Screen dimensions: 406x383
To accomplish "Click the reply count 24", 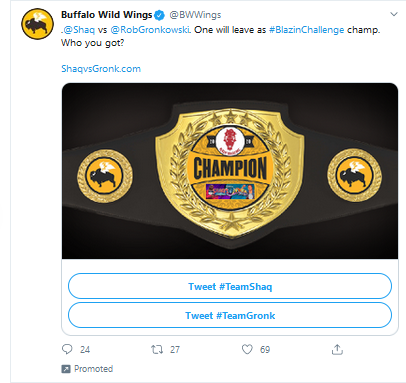I will tap(85, 349).
